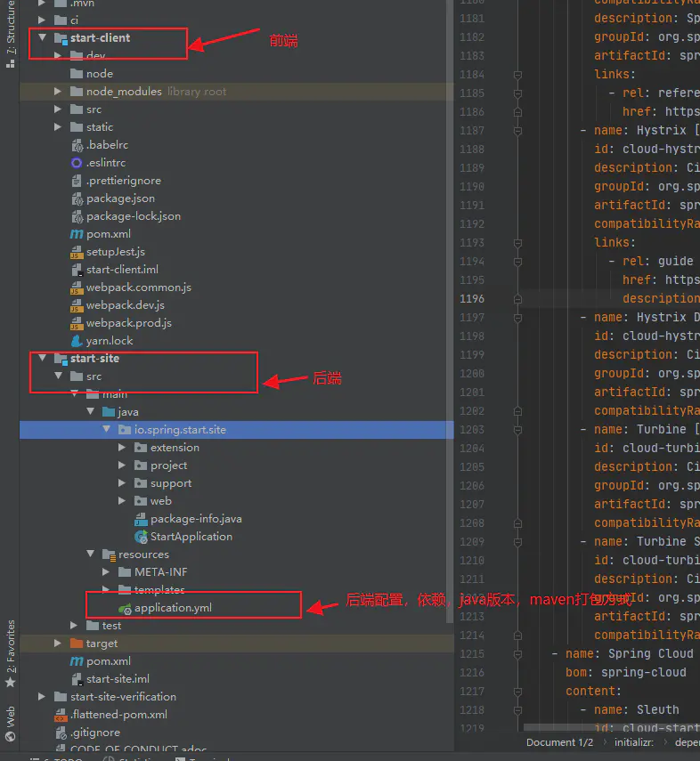
Task: Expand the web package
Action: (x=122, y=501)
